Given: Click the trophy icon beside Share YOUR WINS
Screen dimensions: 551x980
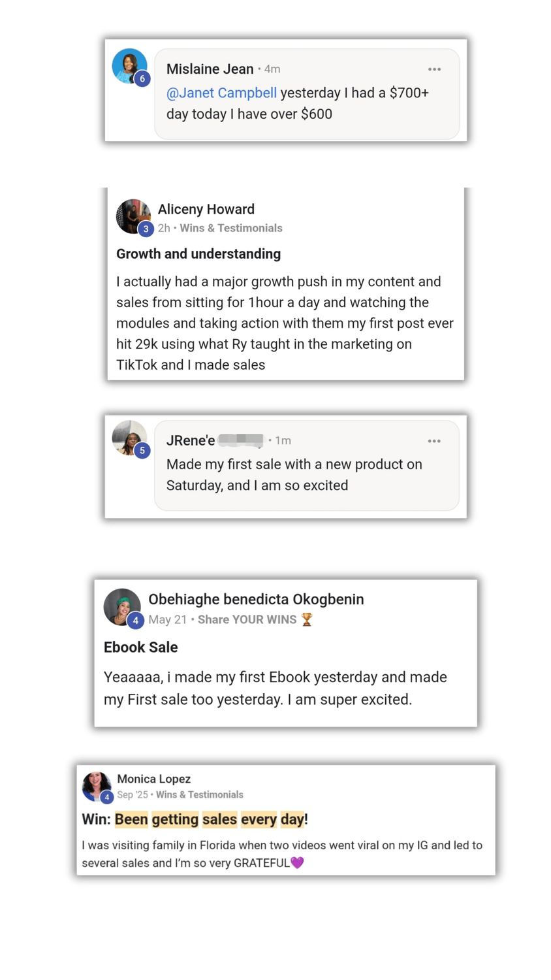Looking at the screenshot, I should pyautogui.click(x=307, y=619).
